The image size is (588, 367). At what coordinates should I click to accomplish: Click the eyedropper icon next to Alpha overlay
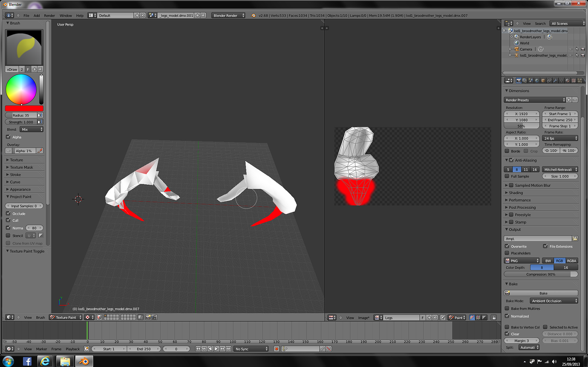coord(40,151)
